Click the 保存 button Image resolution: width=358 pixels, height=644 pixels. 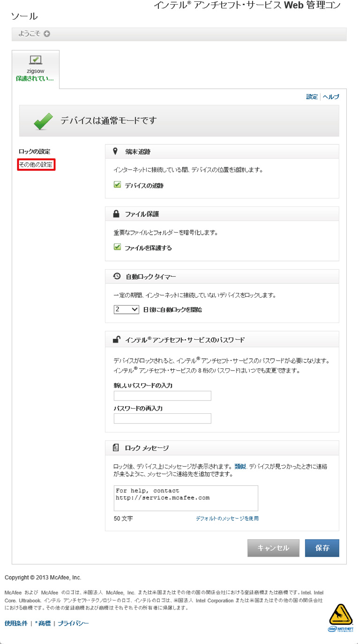click(322, 548)
